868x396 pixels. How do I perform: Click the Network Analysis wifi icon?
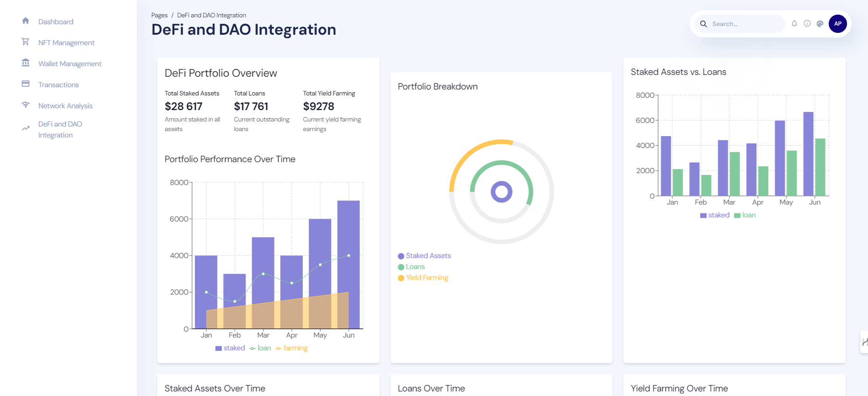click(x=26, y=105)
